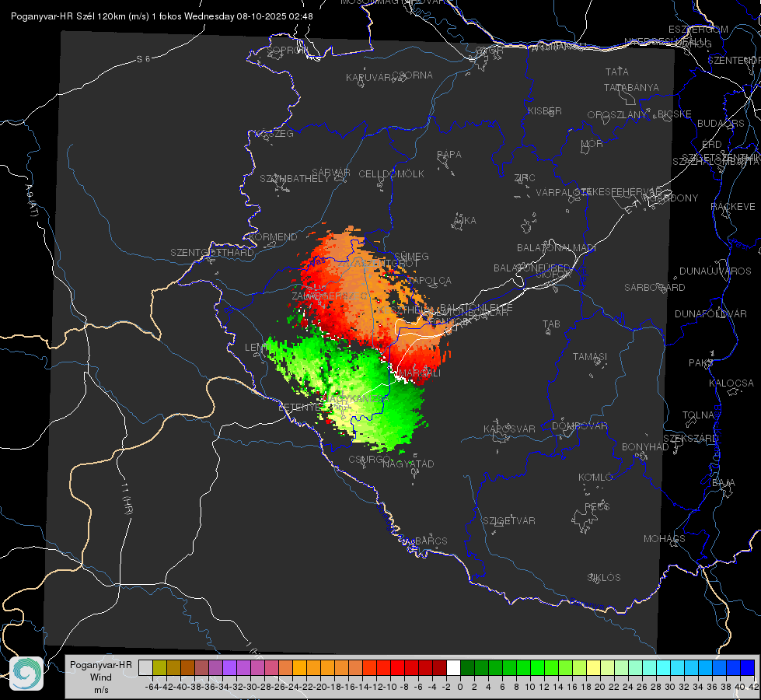Click the TATA city label
This screenshot has height=700, width=761.
coord(617,72)
